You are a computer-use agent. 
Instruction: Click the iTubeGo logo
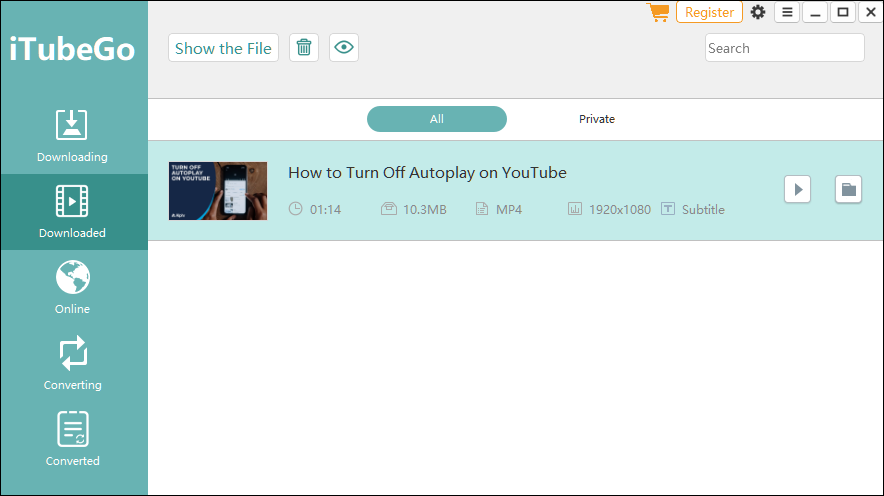[x=72, y=49]
